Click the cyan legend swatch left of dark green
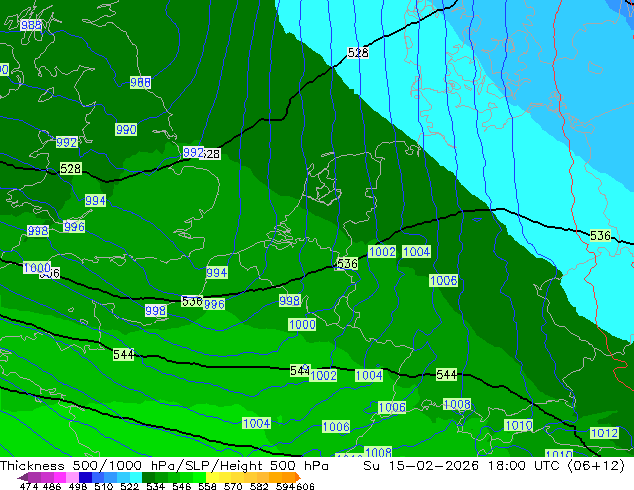 click(136, 477)
